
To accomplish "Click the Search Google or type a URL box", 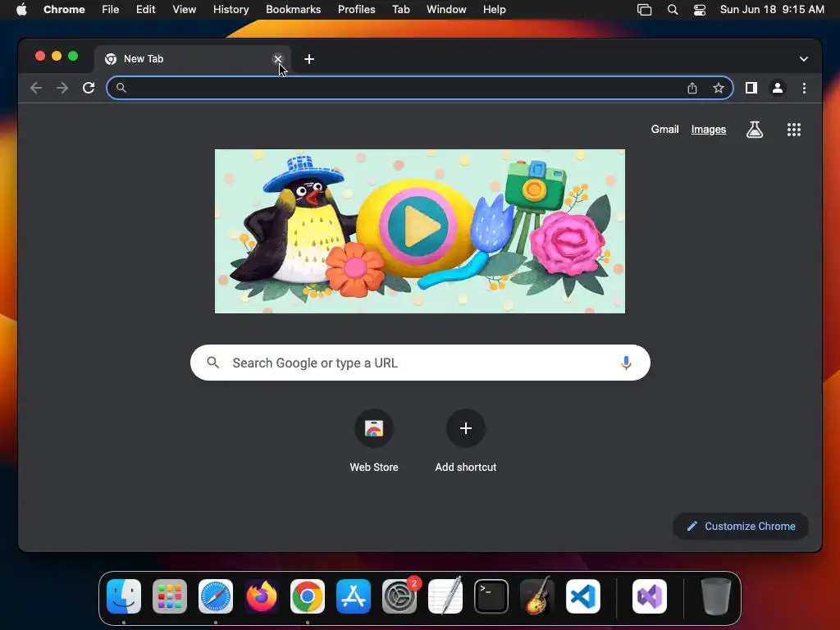I will click(x=420, y=363).
